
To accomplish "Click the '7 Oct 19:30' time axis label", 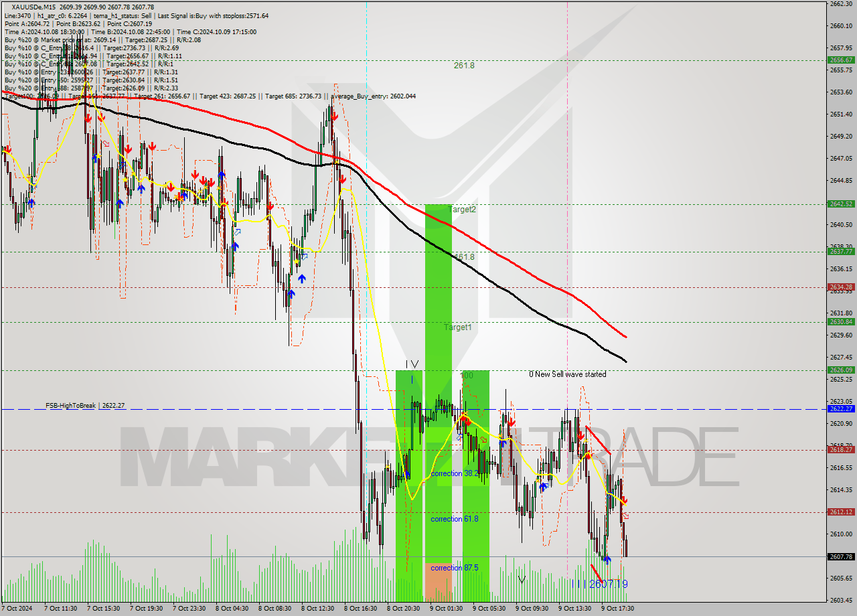I will pyautogui.click(x=147, y=609).
